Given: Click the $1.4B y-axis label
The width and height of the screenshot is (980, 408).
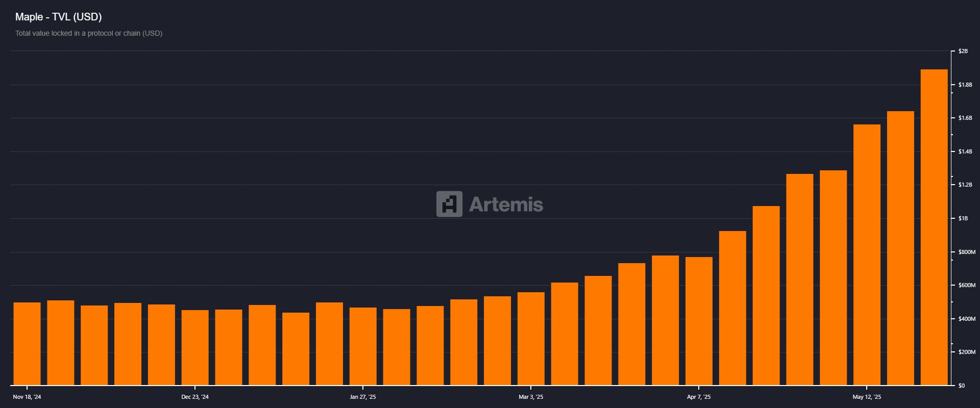Looking at the screenshot, I should click(x=965, y=151).
